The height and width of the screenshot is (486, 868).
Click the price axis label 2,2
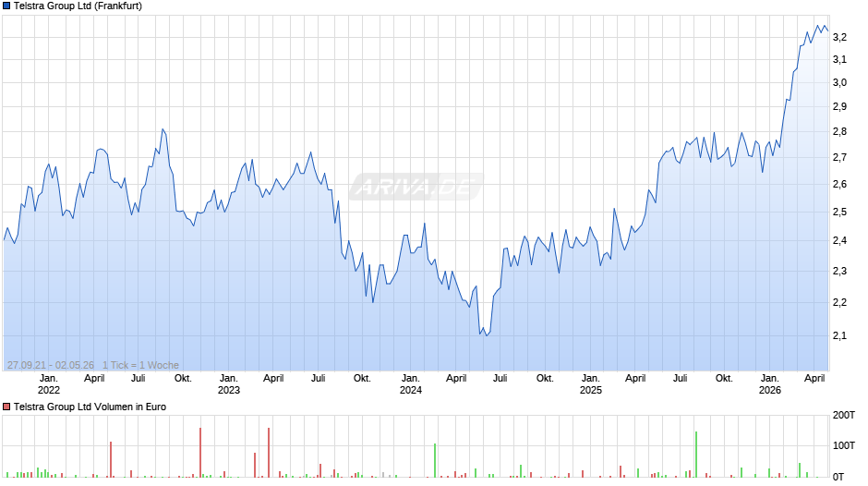pyautogui.click(x=839, y=302)
